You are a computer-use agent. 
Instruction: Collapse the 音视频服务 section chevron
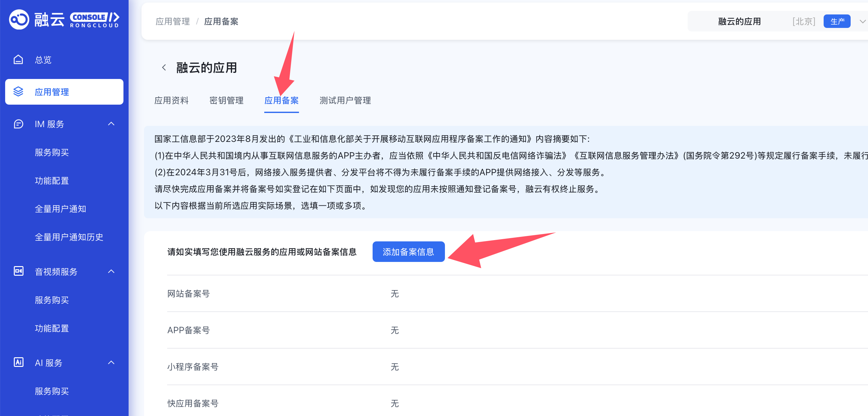click(x=111, y=271)
